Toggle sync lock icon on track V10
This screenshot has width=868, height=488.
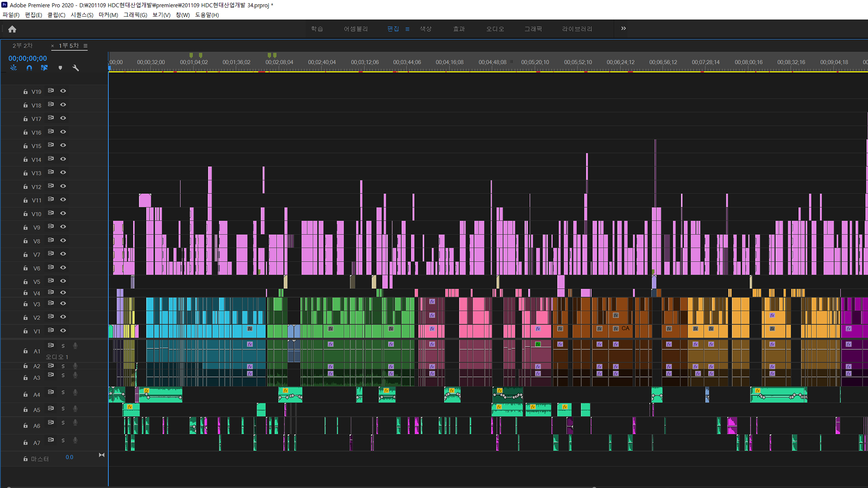point(51,213)
